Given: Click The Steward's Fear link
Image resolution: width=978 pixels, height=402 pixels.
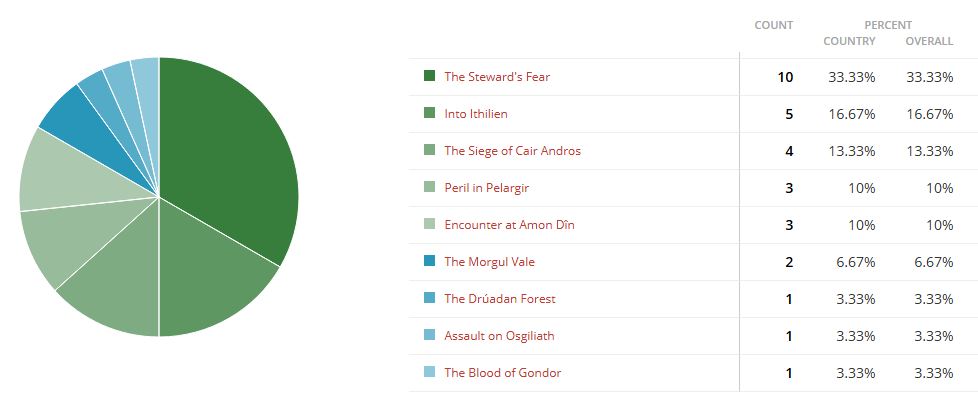Looking at the screenshot, I should click(496, 77).
